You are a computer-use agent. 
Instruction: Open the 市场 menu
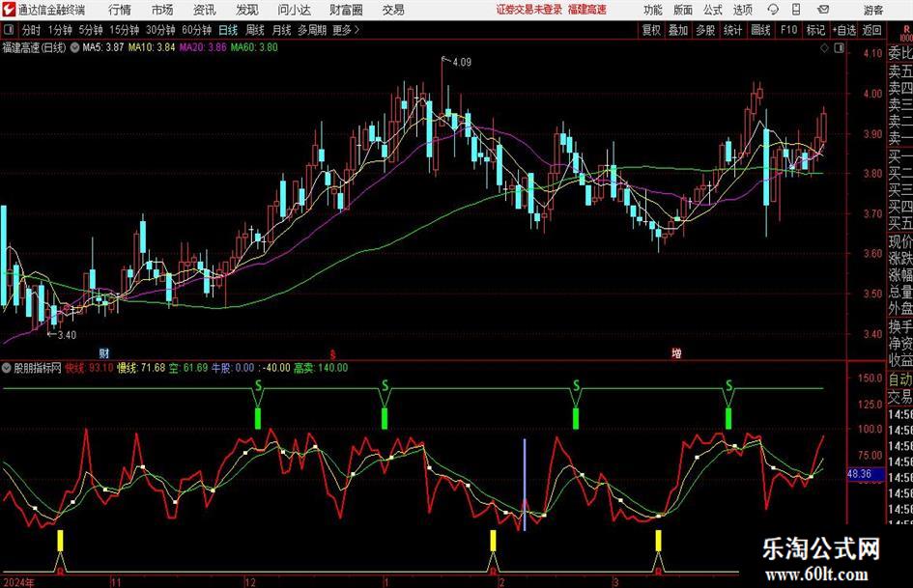click(x=162, y=10)
